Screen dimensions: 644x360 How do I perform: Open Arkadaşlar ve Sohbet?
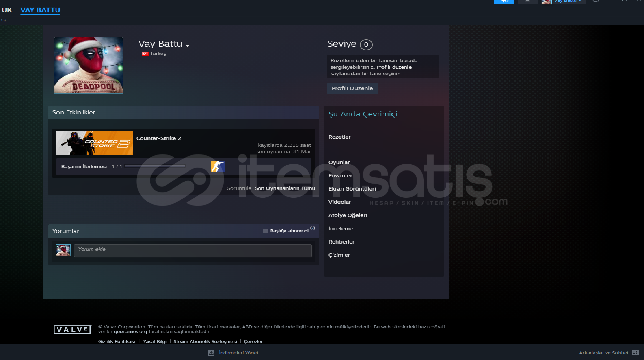[x=604, y=353]
